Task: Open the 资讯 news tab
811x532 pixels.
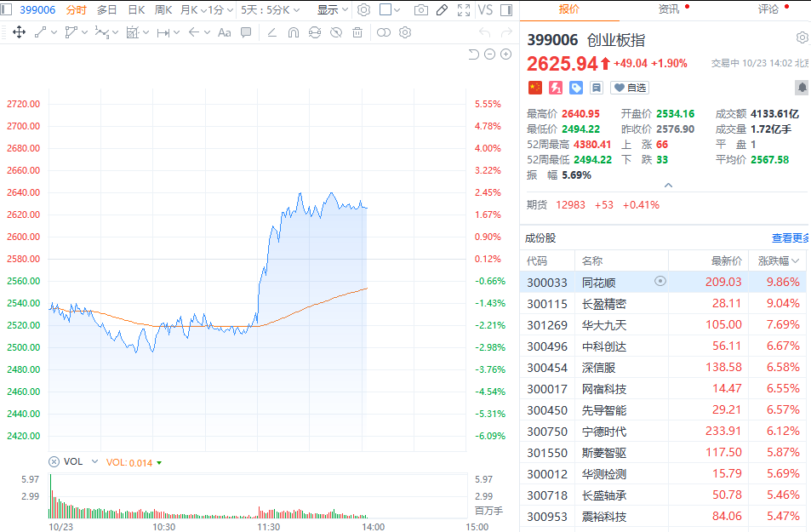Action: [x=669, y=9]
